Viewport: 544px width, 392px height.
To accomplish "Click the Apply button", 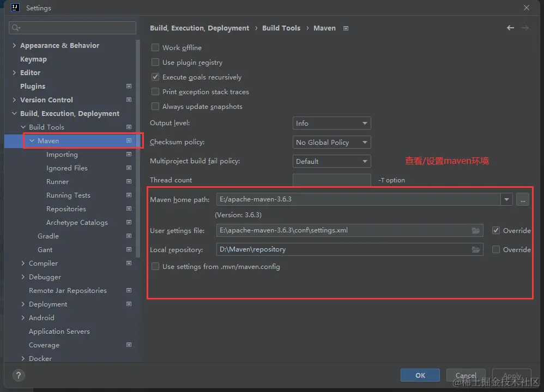I will 512,375.
